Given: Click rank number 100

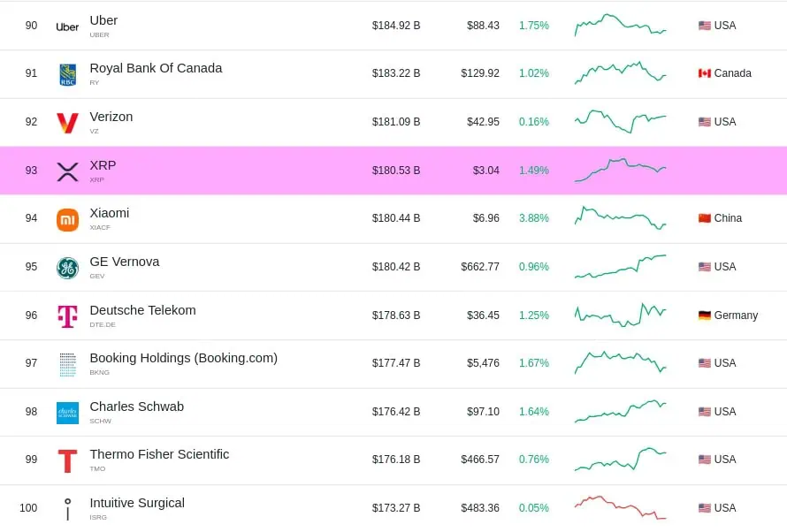Looking at the screenshot, I should pos(28,508).
